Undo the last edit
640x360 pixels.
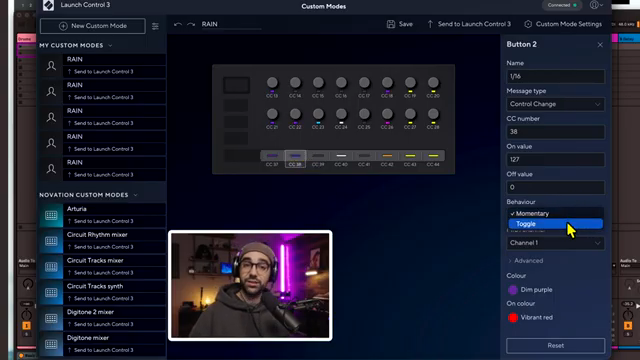coord(178,24)
